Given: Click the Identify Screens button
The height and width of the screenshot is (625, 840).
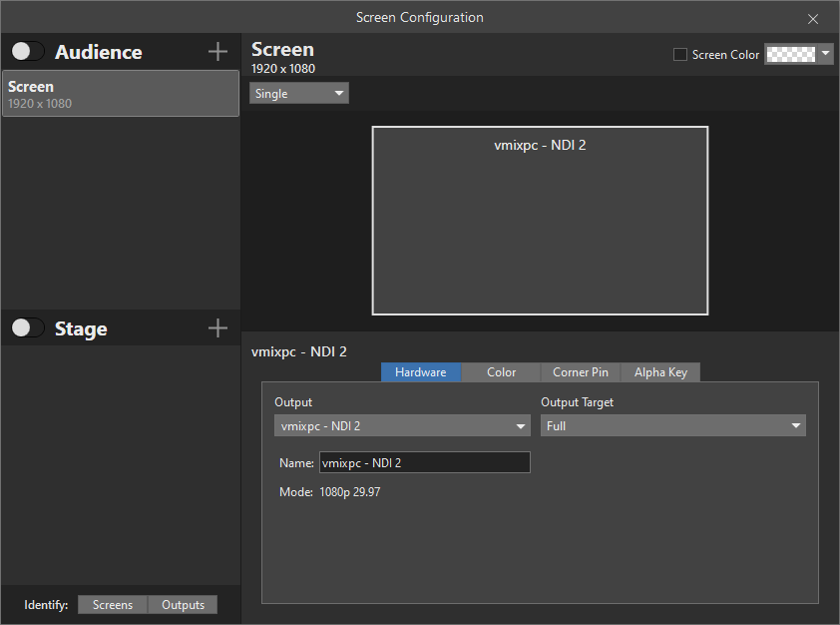Looking at the screenshot, I should pos(113,605).
